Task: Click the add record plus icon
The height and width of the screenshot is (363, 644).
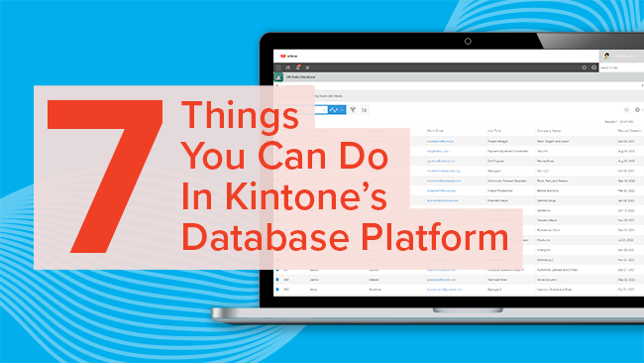Action: 626,110
